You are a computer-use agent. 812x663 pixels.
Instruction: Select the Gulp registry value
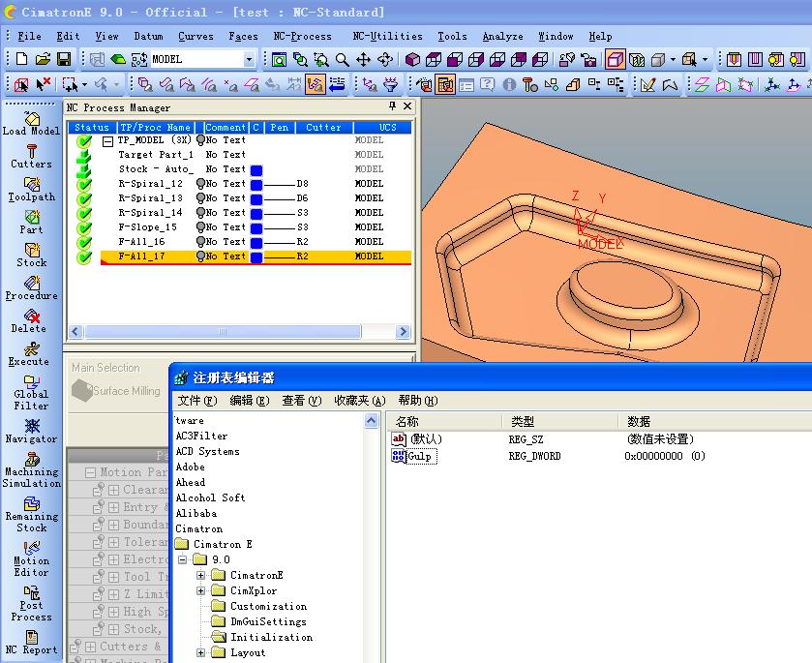(x=419, y=456)
